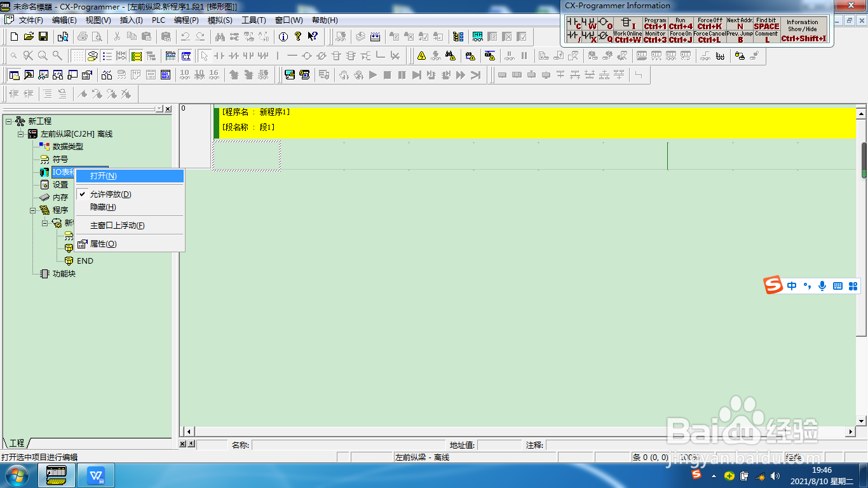Toggle the CI I/O comment view button
Image resolution: width=868 pixels, height=488 pixels.
pos(186,56)
